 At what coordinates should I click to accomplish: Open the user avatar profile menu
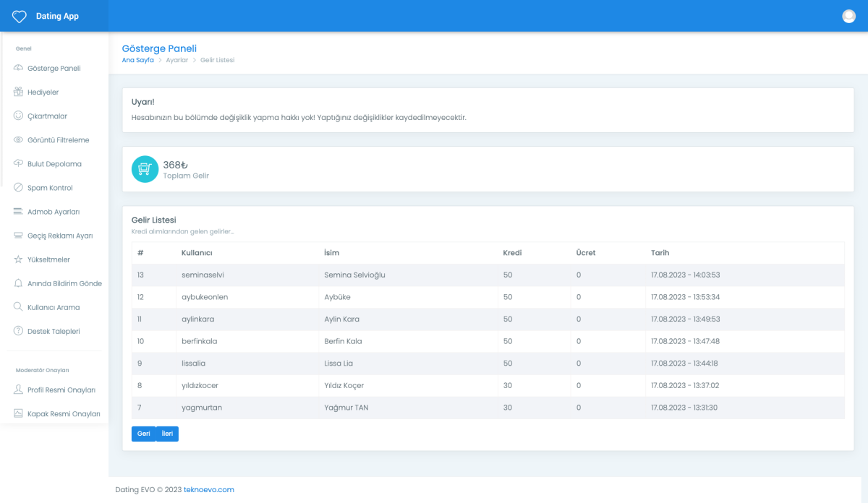pos(849,16)
